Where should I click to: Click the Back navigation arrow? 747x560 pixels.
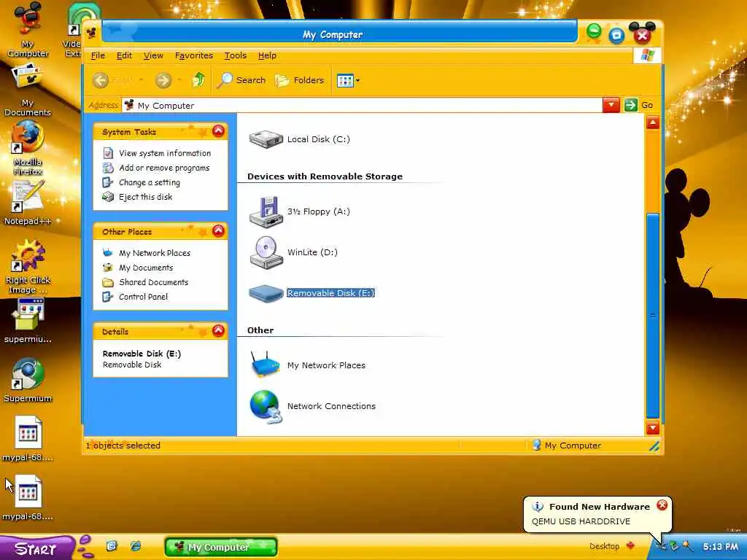click(100, 80)
